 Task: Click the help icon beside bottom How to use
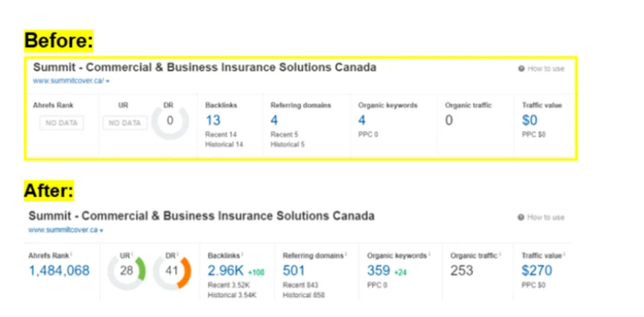point(521,217)
